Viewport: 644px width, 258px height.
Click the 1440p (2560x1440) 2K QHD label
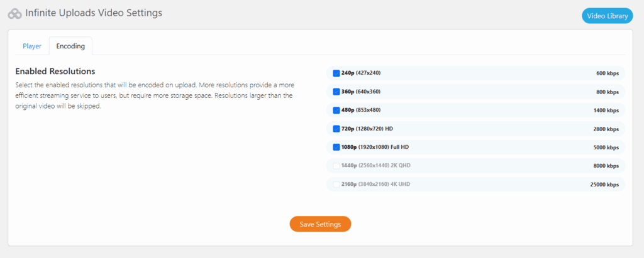point(376,166)
